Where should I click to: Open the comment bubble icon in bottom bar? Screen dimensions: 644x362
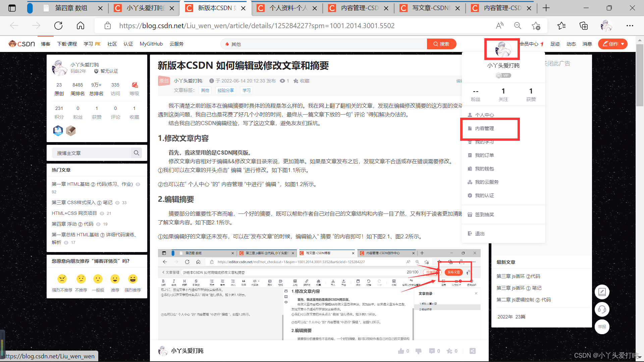tap(432, 351)
